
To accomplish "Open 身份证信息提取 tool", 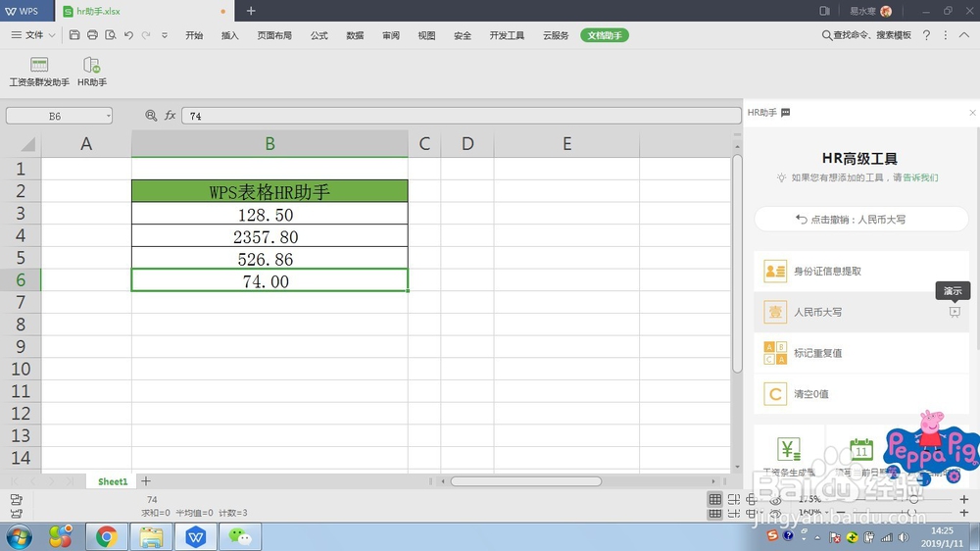I will [861, 271].
